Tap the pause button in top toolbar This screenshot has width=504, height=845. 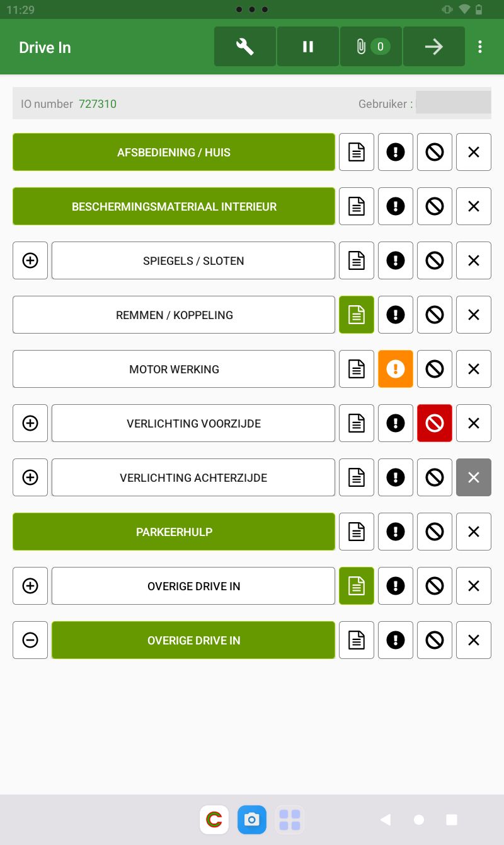(x=308, y=47)
